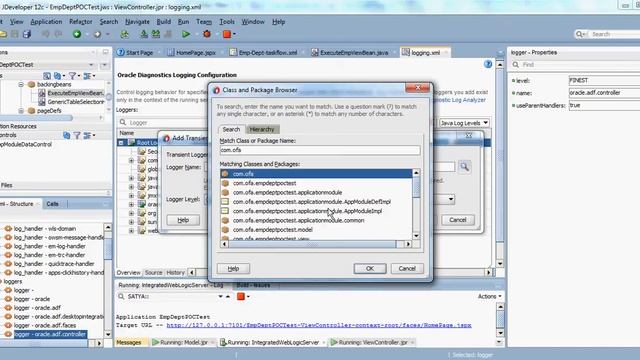Viewport: 640px width, 360px height.
Task: Click the Logger search field in Loggers panel
Action: 163,122
